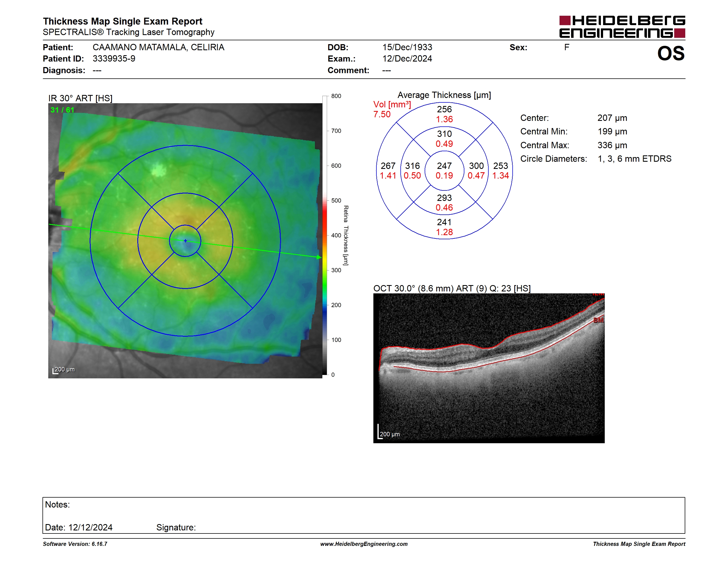
Task: Click the OS eye laterality label
Action: click(671, 53)
